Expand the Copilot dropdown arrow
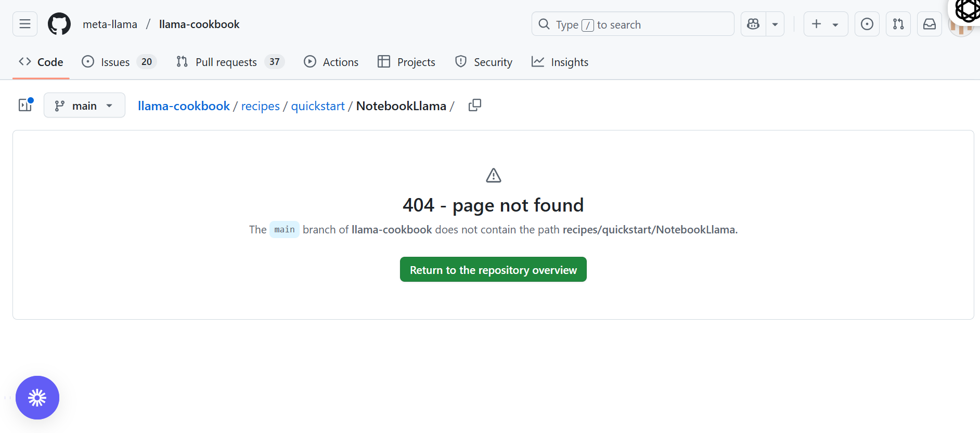Image resolution: width=980 pixels, height=433 pixels. (775, 24)
